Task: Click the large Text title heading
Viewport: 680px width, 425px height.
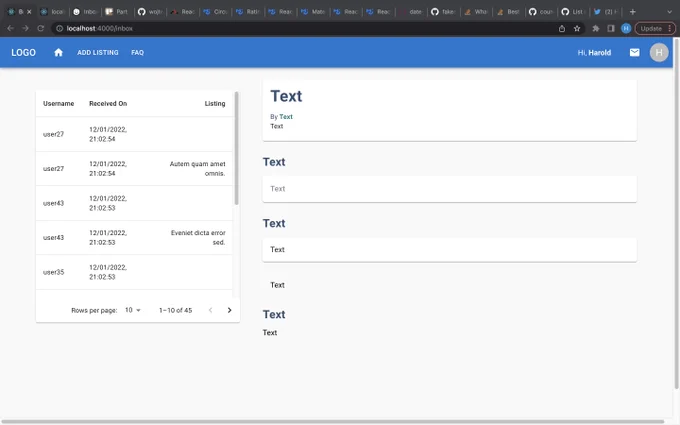Action: click(286, 96)
